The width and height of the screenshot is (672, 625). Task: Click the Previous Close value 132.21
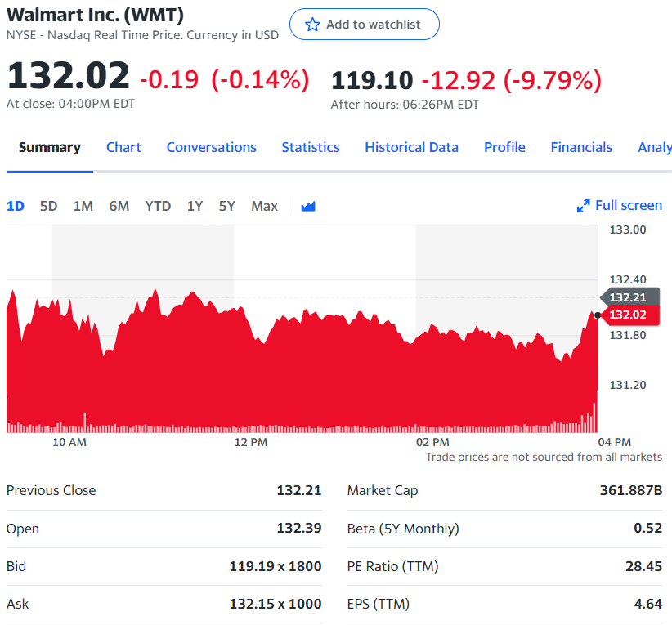coord(298,490)
